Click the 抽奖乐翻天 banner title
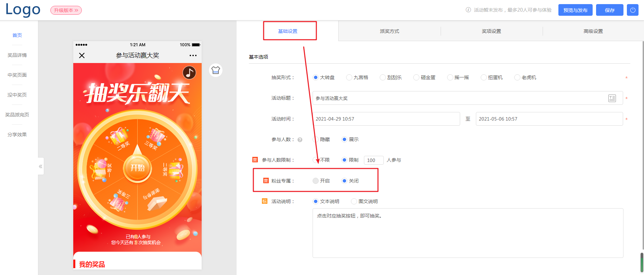Viewport: 644px width, 275px height. point(137,93)
